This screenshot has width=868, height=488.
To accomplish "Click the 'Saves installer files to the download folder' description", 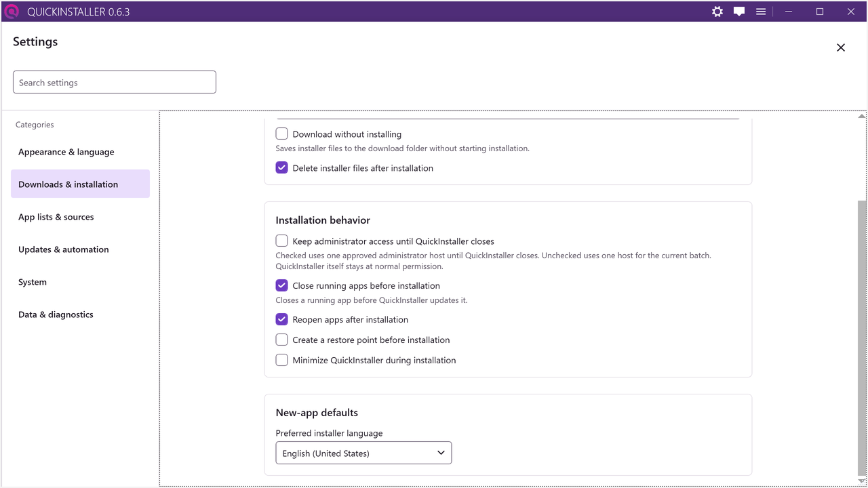I will 402,148.
